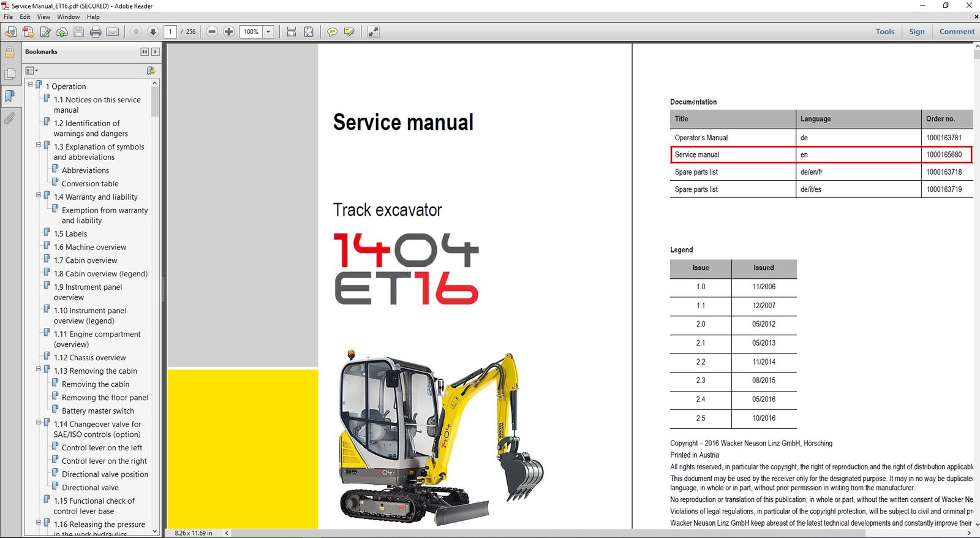This screenshot has width=980, height=538.
Task: Click the page number input field
Action: (170, 32)
